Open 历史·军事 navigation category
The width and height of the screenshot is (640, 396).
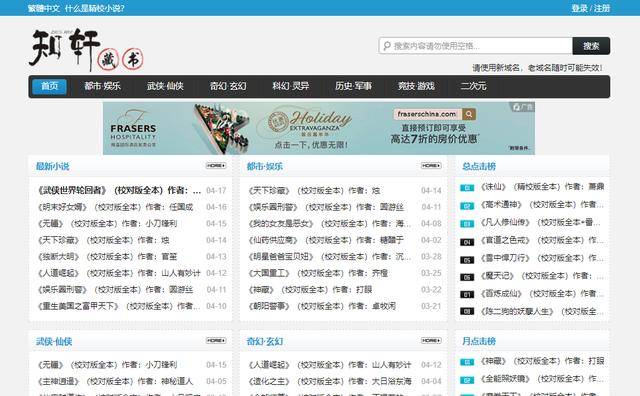(x=353, y=86)
